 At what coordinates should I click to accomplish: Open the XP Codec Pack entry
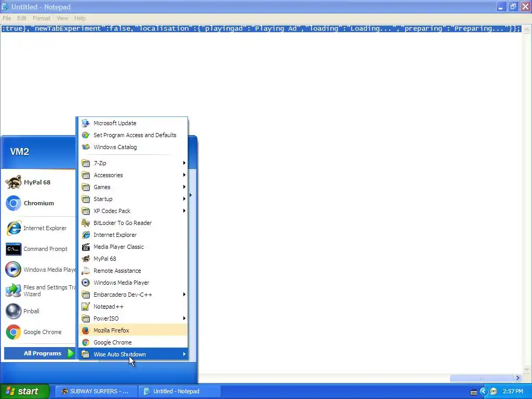point(134,211)
